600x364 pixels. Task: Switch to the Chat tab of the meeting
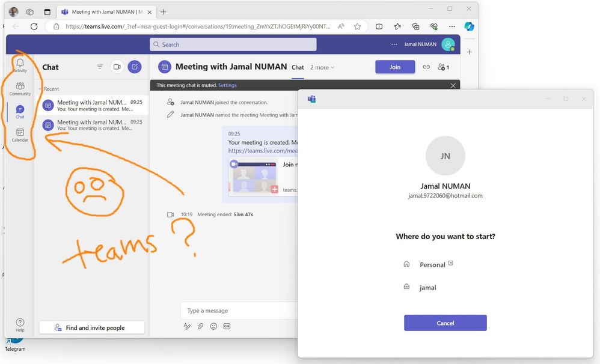click(298, 67)
